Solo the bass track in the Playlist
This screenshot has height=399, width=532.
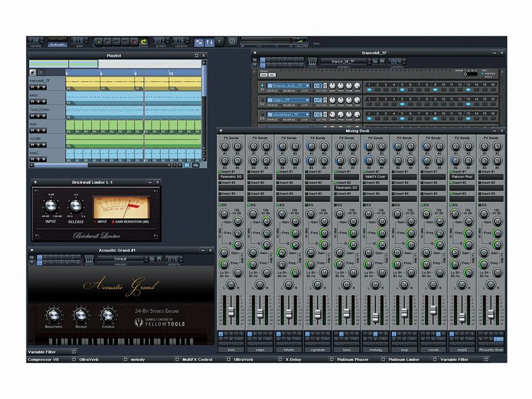click(x=39, y=102)
